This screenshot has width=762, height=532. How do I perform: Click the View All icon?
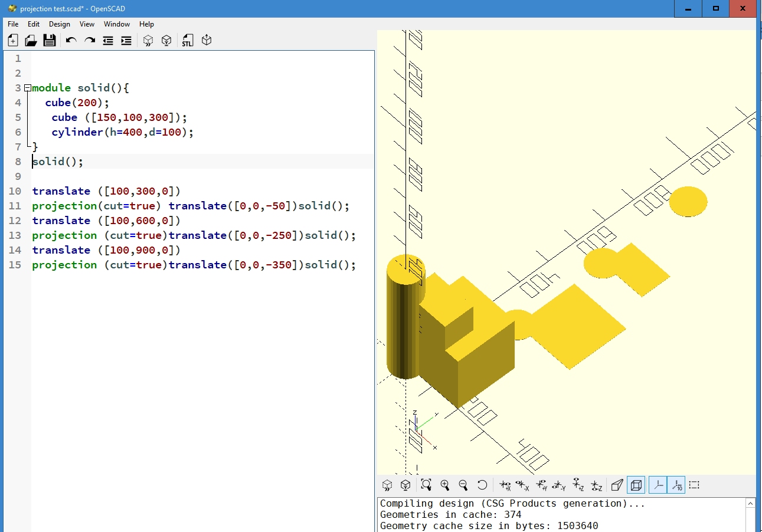[x=426, y=485]
